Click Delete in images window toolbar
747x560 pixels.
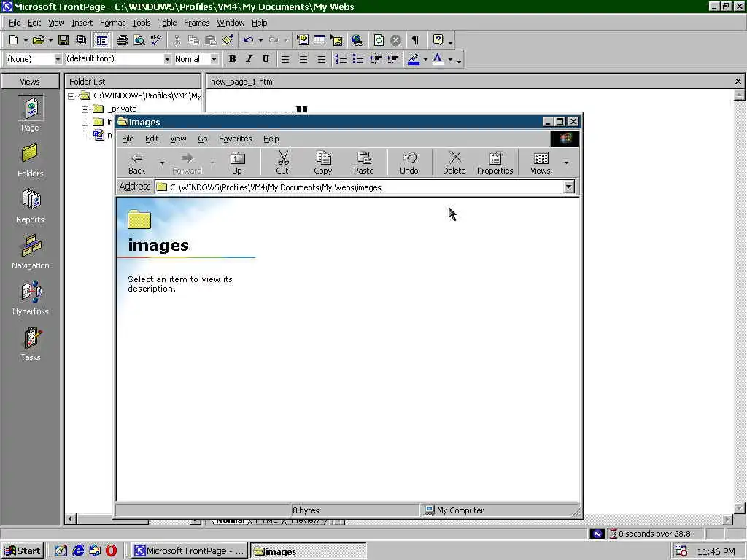point(454,163)
